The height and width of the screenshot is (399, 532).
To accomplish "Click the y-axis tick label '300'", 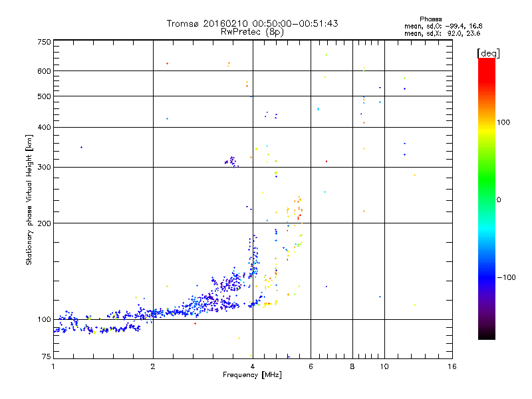I will (44, 168).
